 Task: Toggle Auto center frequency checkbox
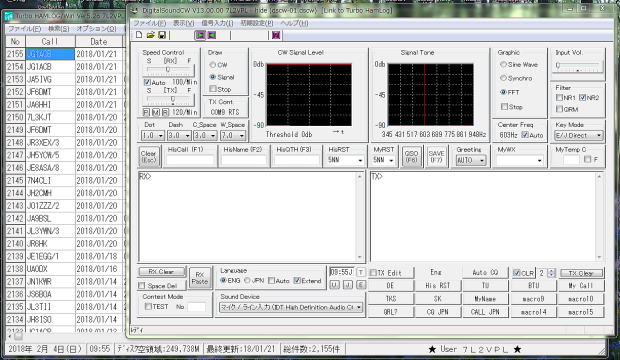(525, 135)
